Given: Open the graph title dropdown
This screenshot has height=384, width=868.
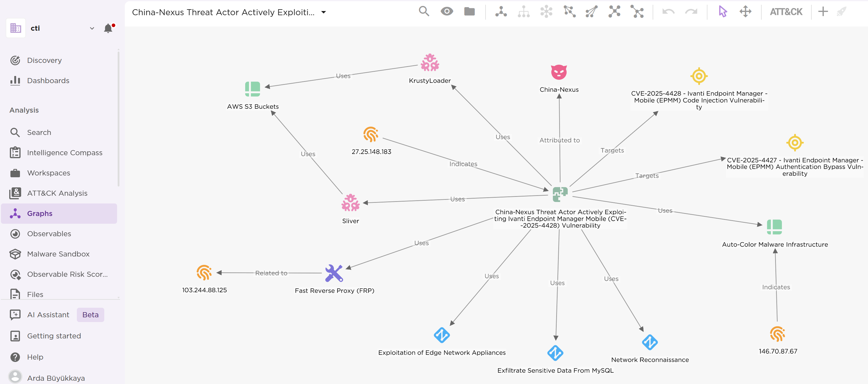Looking at the screenshot, I should click(323, 12).
